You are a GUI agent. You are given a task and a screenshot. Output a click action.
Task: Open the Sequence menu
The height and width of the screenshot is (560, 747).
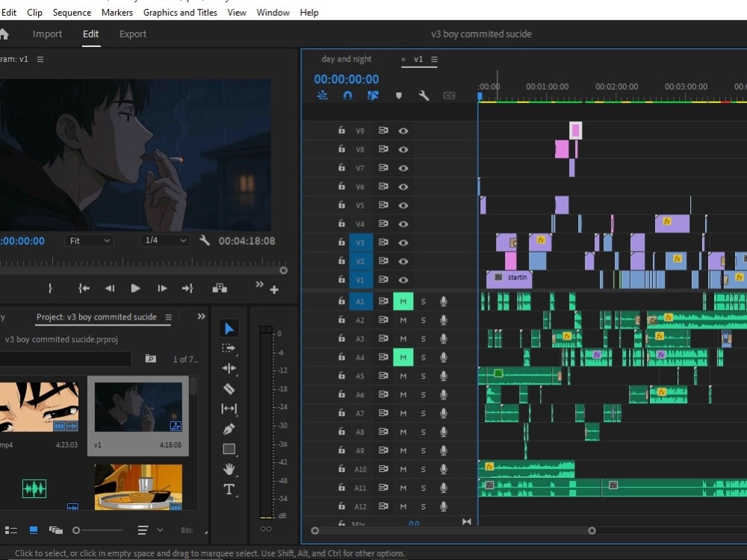pyautogui.click(x=72, y=13)
